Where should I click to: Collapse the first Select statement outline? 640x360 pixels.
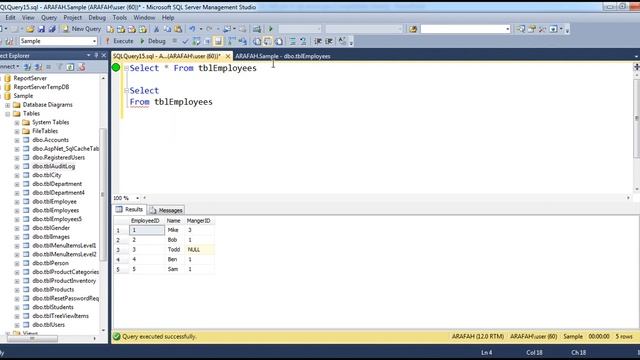coord(126,68)
